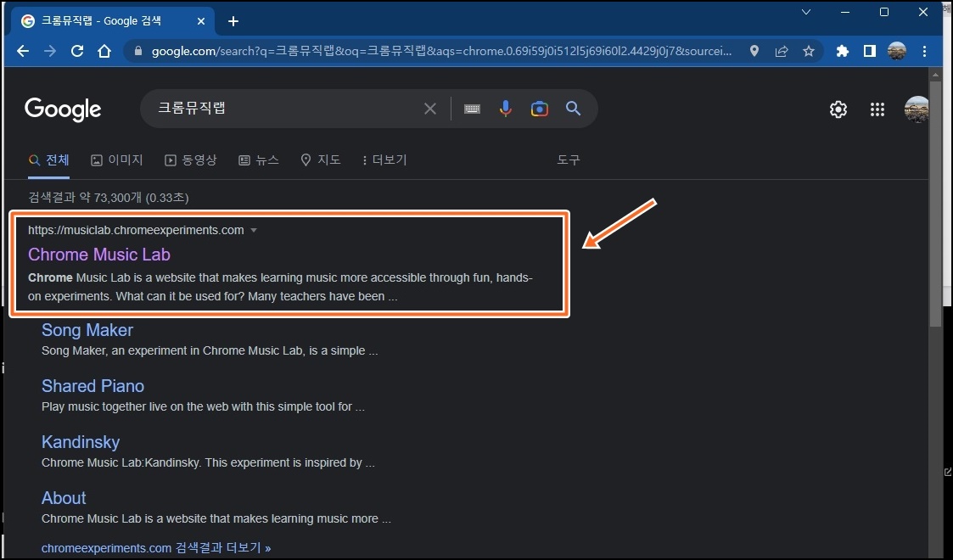Open the Chrome profile avatar in toolbar
Viewport: 953px width, 560px height.
[x=896, y=51]
